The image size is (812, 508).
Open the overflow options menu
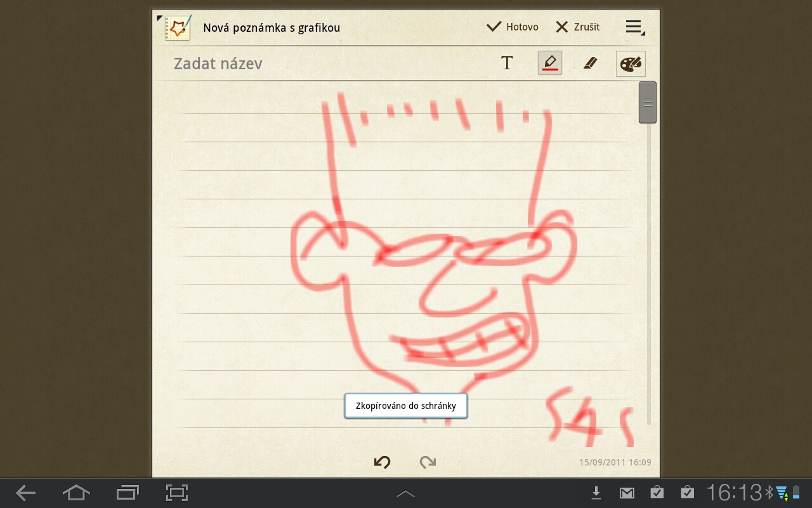[x=633, y=27]
